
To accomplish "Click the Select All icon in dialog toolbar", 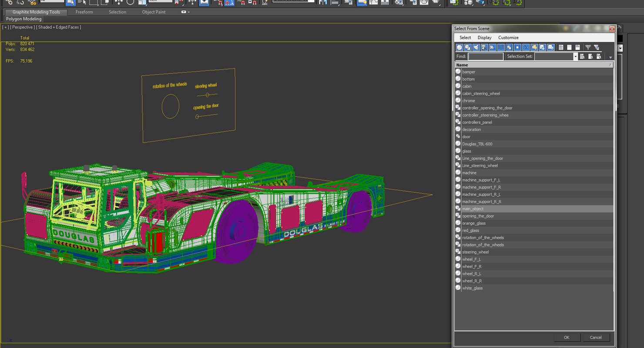I will [x=561, y=47].
